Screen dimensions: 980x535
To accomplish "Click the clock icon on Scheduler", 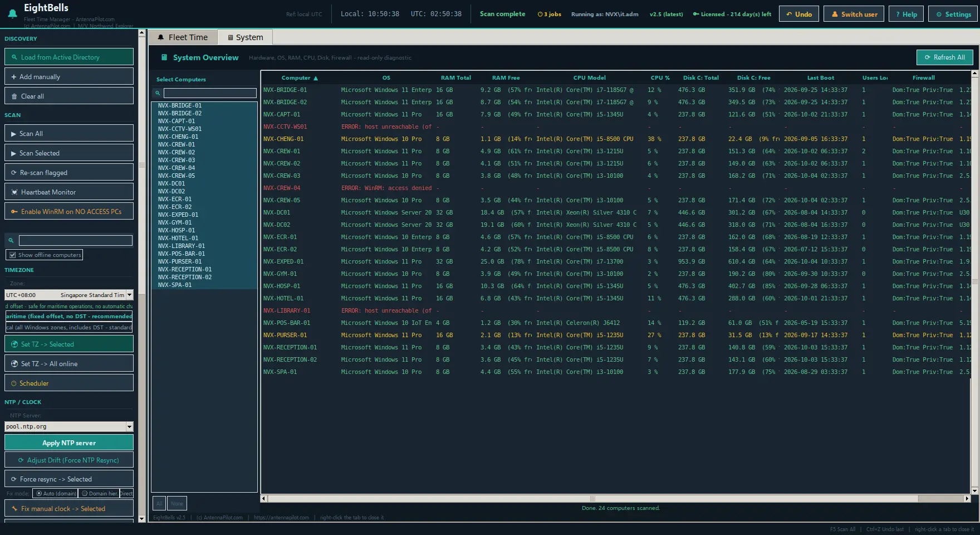I will 14,383.
